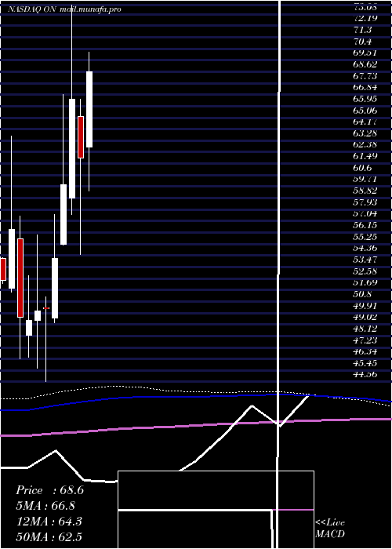Click the 65.06 price axis label
392x549 pixels.
[365, 111]
